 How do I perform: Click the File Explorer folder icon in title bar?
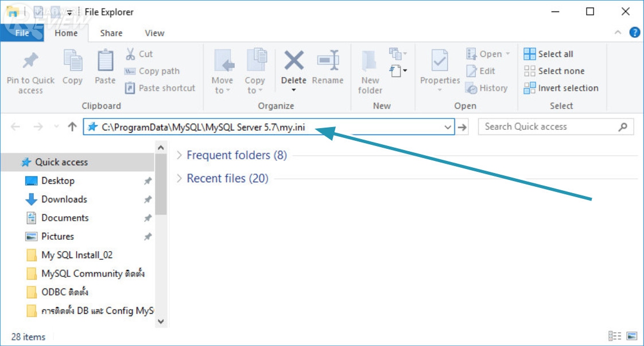point(13,12)
